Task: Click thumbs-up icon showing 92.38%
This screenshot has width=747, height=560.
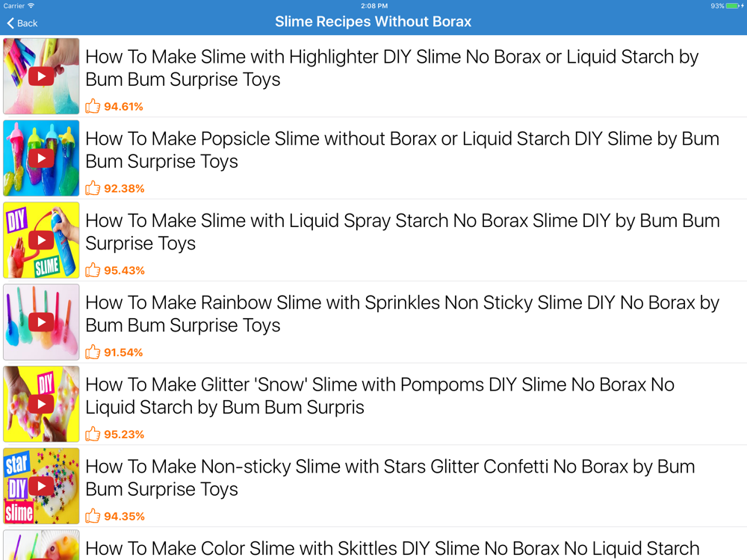Action: 93,187
